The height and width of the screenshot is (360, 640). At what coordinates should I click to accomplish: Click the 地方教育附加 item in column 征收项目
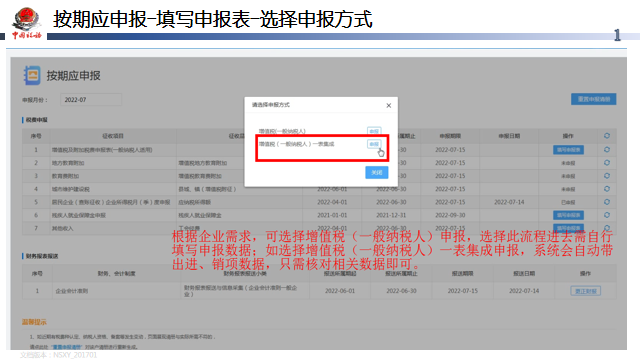pos(68,163)
